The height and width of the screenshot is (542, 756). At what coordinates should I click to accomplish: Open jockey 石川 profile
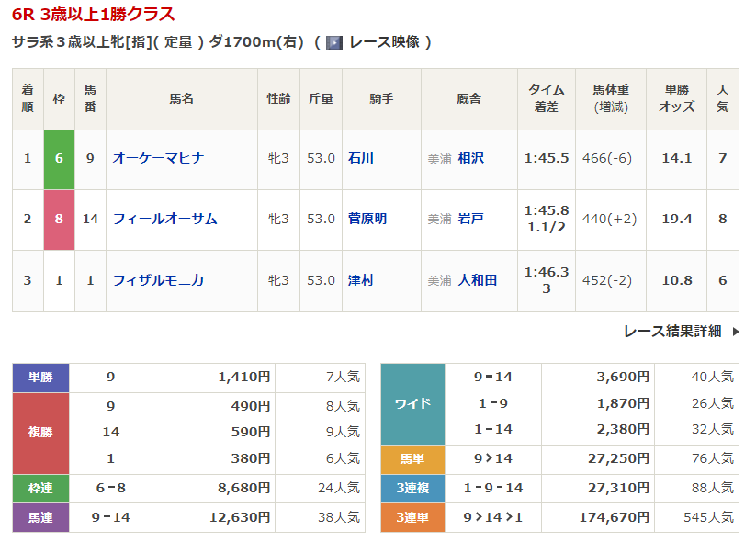361,158
